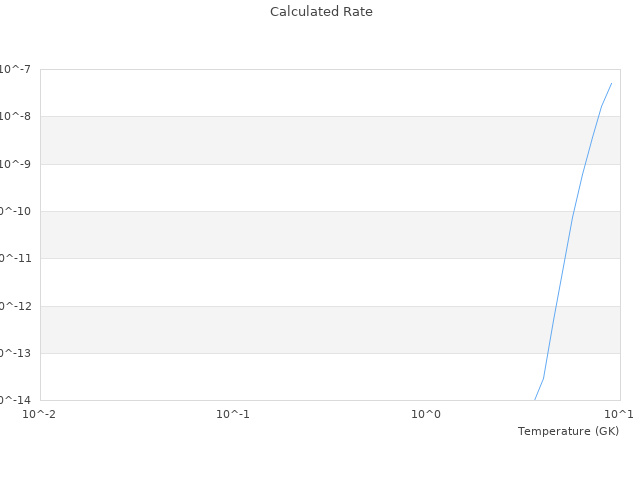Select the 10^-12 y-axis tick label
The height and width of the screenshot is (480, 640).
pyautogui.click(x=13, y=306)
